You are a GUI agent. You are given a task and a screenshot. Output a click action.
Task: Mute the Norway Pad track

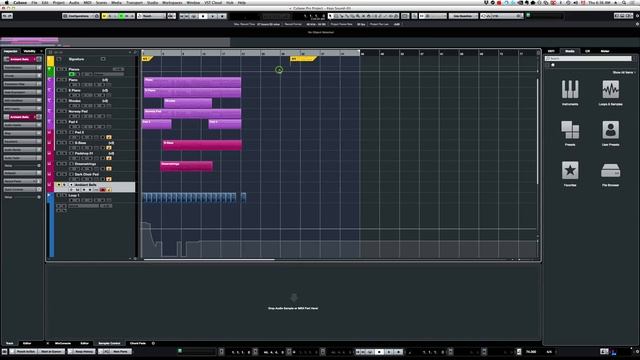tap(58, 111)
